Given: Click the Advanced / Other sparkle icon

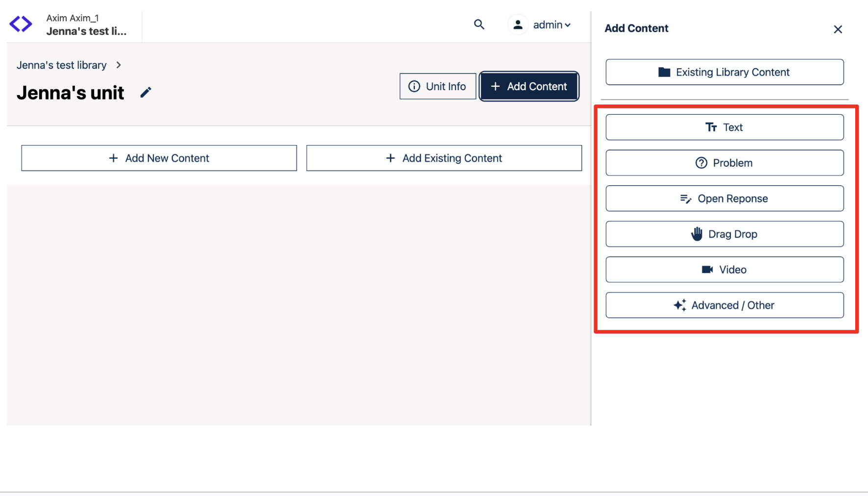Looking at the screenshot, I should click(679, 305).
